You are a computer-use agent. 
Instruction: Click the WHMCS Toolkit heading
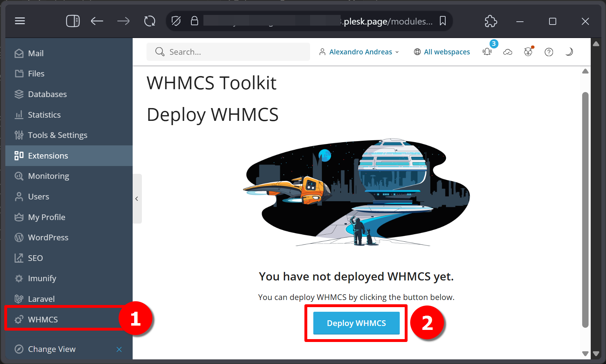click(212, 83)
